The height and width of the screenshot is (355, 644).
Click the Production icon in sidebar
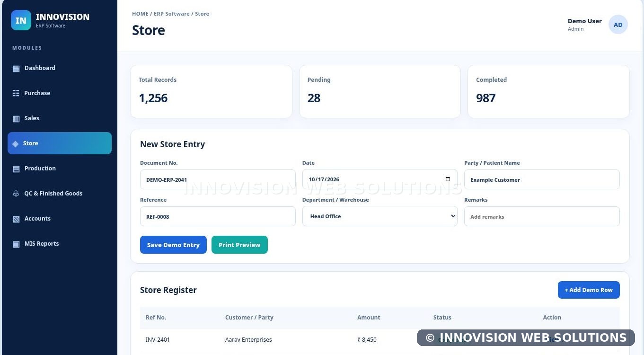point(16,169)
